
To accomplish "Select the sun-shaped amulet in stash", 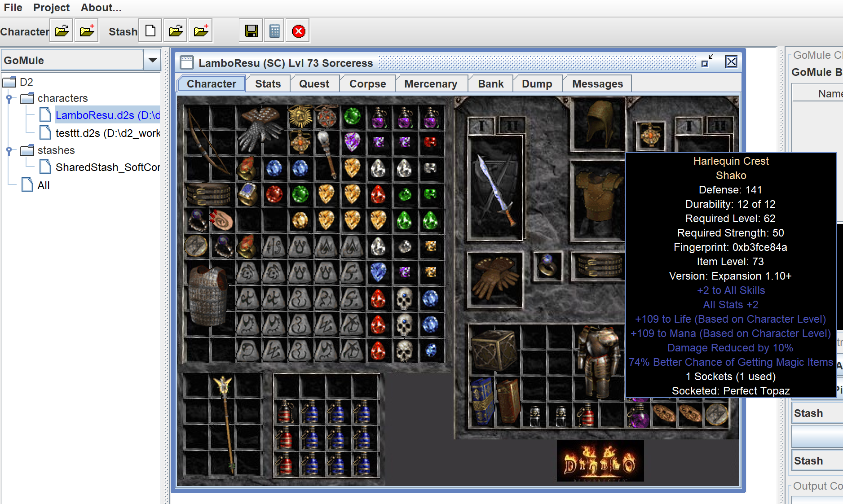I will pyautogui.click(x=300, y=116).
